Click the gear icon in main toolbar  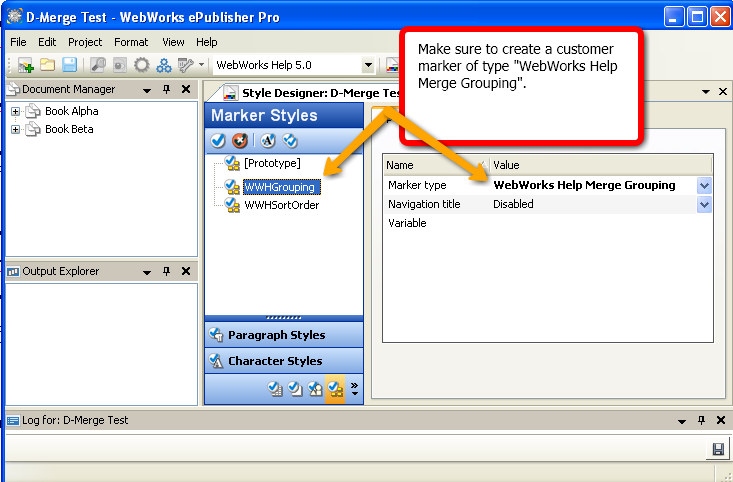coord(142,65)
